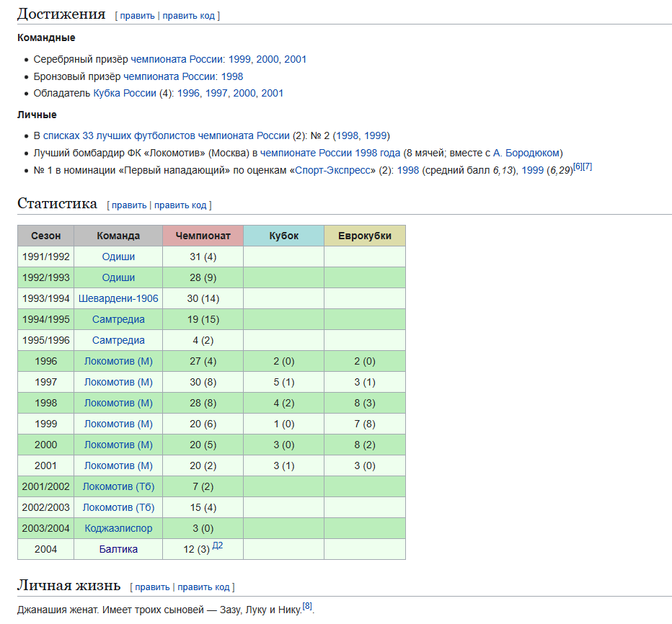Click 'править' next to Личная жизнь heading
The height and width of the screenshot is (624, 672).
(152, 587)
